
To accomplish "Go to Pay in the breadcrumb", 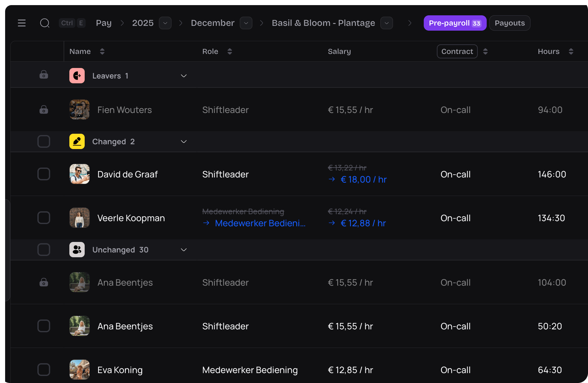I will pyautogui.click(x=104, y=23).
